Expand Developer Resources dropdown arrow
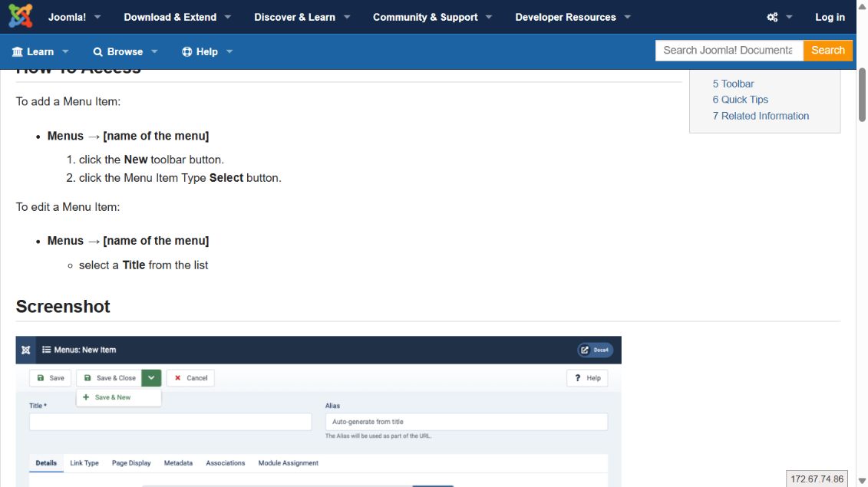 [627, 17]
